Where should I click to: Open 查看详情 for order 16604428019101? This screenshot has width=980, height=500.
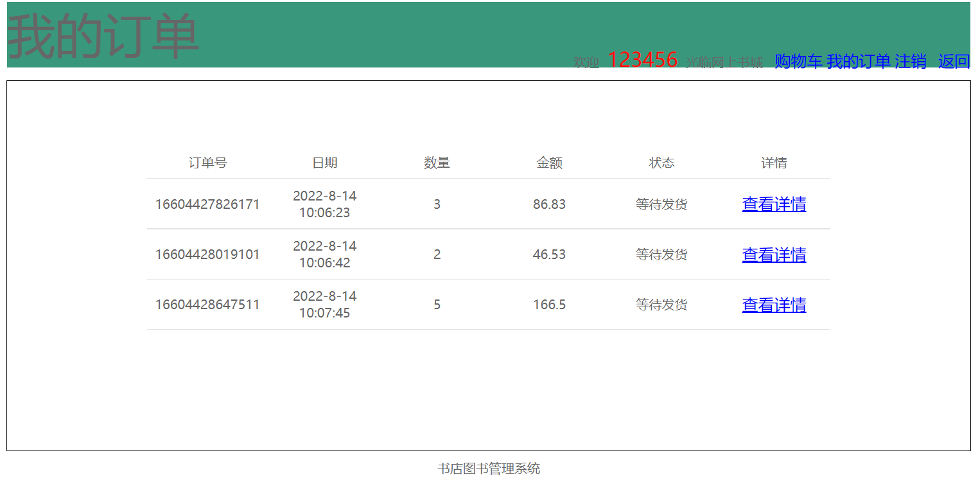coord(774,254)
